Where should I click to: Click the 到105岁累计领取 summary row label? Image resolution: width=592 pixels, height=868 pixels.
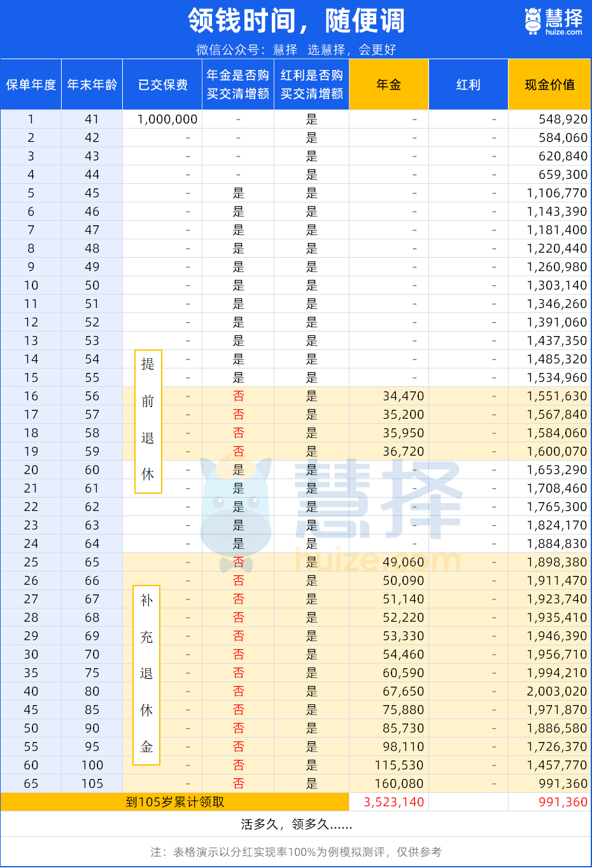174,802
